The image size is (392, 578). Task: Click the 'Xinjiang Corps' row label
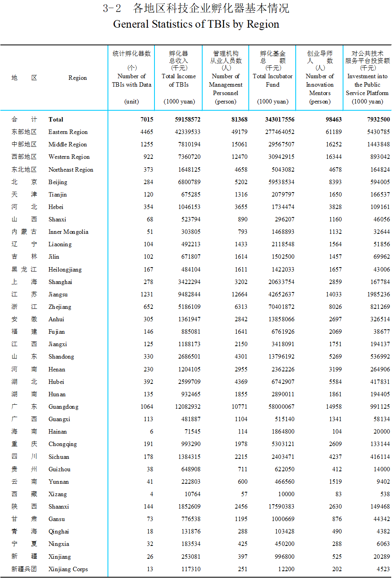click(x=68, y=569)
